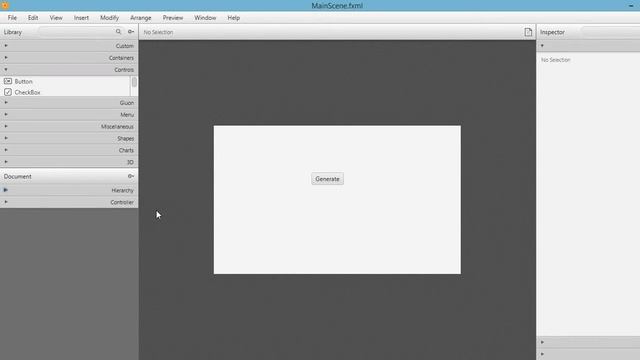Viewport: 640px width, 360px height.
Task: Open the View menu
Action: 56,18
